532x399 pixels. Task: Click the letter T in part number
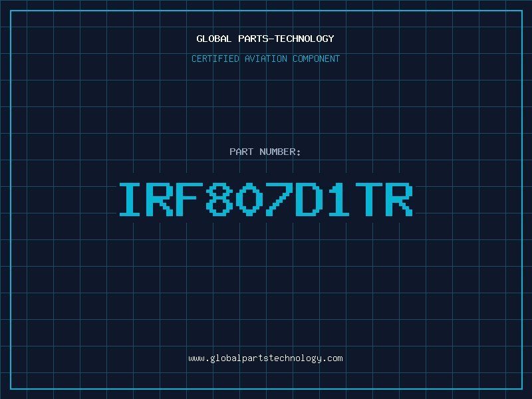point(368,199)
